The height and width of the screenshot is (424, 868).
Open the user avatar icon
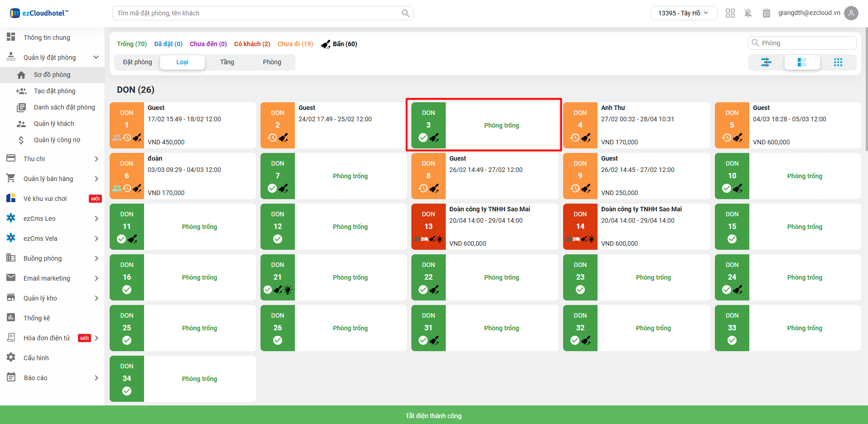pos(851,13)
